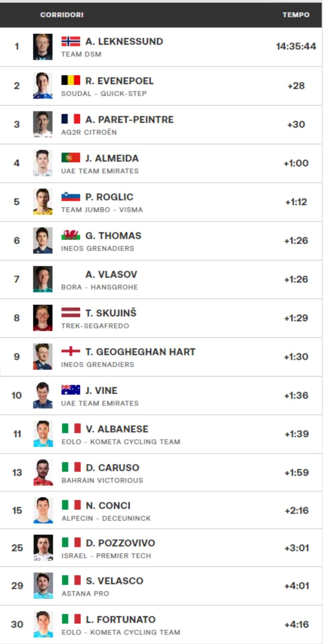Click the Welsh dragon flag by G. Thomas
Screen dimensions: 323x644
(71, 235)
